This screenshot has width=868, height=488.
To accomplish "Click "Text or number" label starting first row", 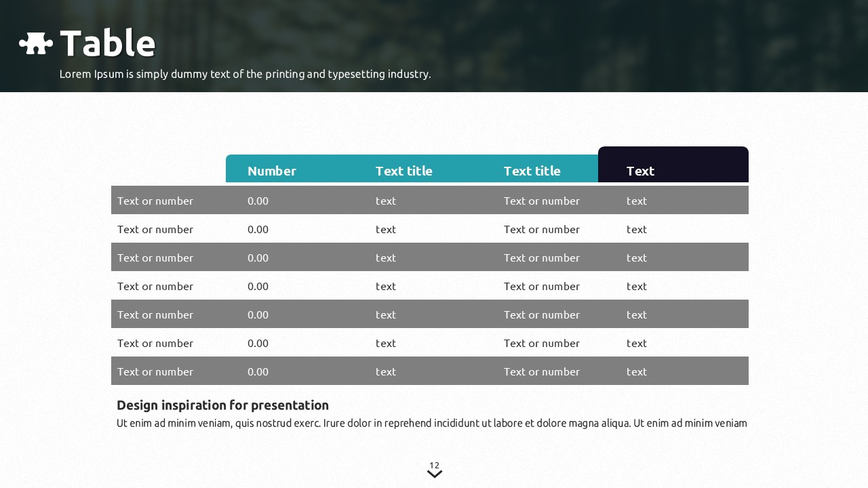I will [x=155, y=201].
